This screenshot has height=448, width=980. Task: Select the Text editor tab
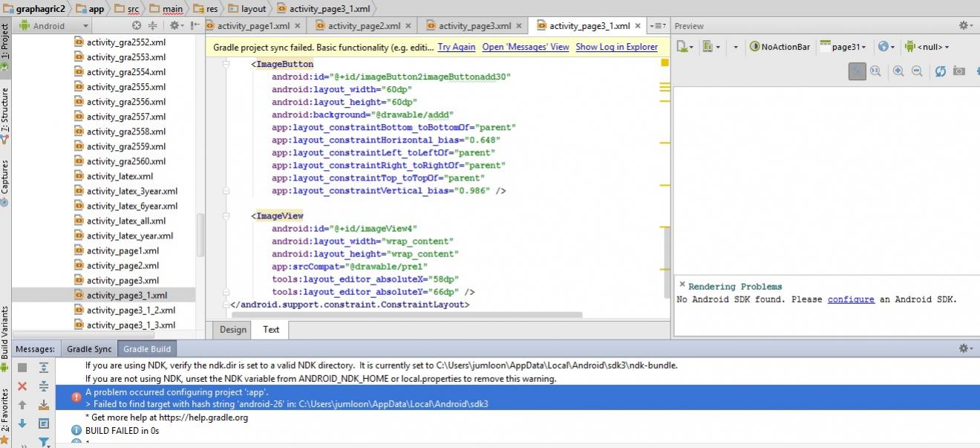tap(271, 330)
